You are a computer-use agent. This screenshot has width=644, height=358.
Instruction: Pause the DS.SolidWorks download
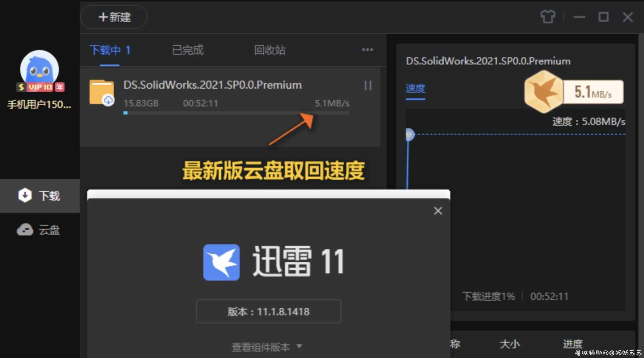pos(368,85)
